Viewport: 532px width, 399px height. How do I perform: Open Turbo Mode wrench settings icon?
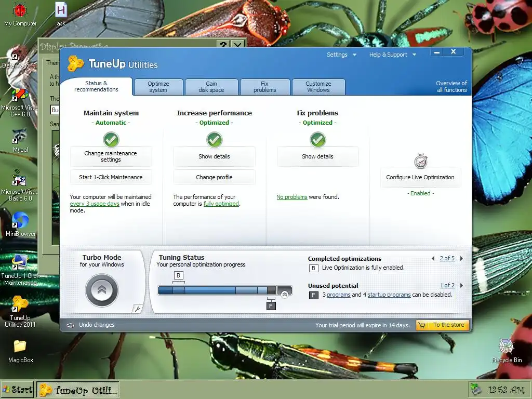pos(137,309)
